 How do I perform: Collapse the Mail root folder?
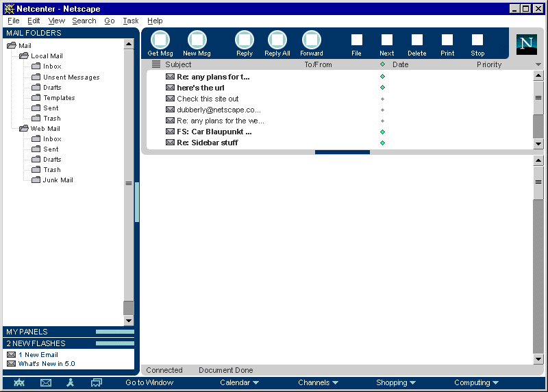pos(12,45)
